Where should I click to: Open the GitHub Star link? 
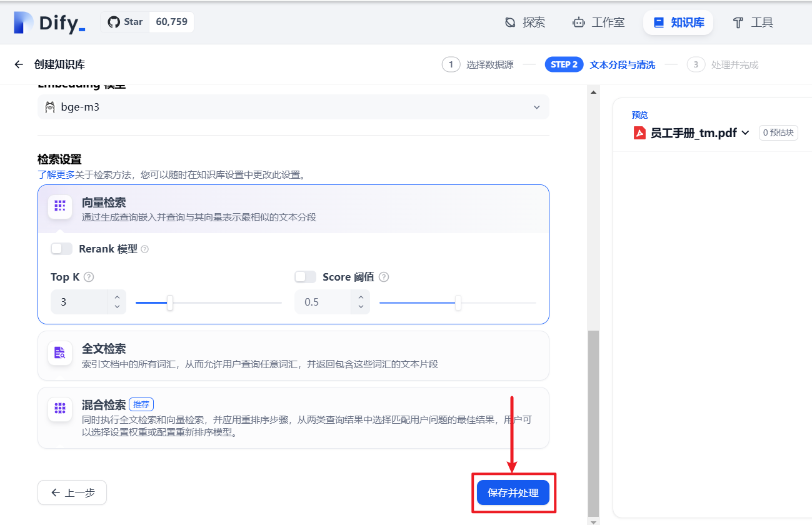(126, 22)
